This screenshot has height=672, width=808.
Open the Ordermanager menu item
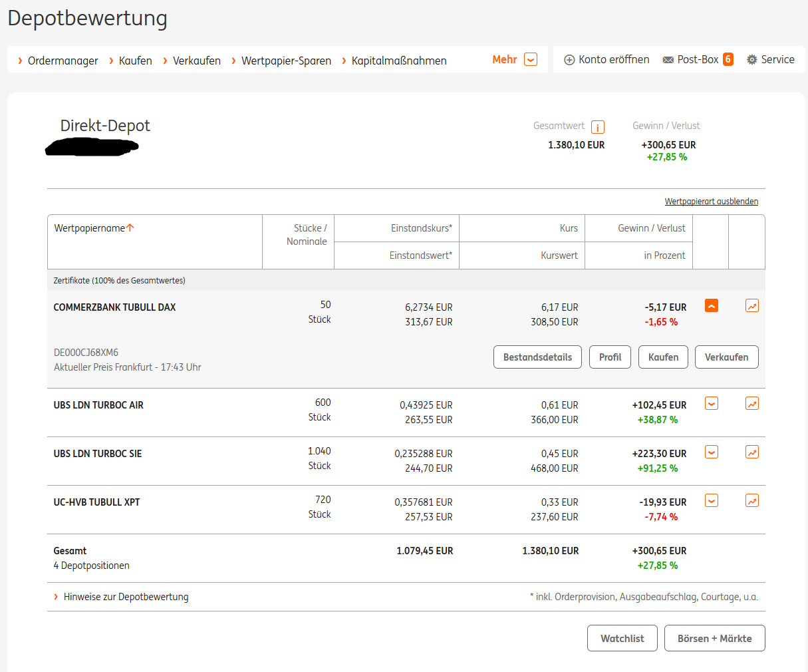pos(63,61)
